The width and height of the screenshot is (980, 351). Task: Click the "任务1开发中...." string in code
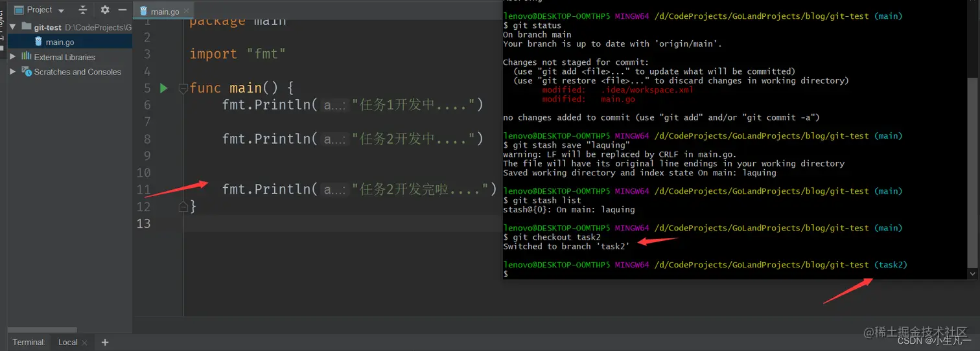coord(414,105)
